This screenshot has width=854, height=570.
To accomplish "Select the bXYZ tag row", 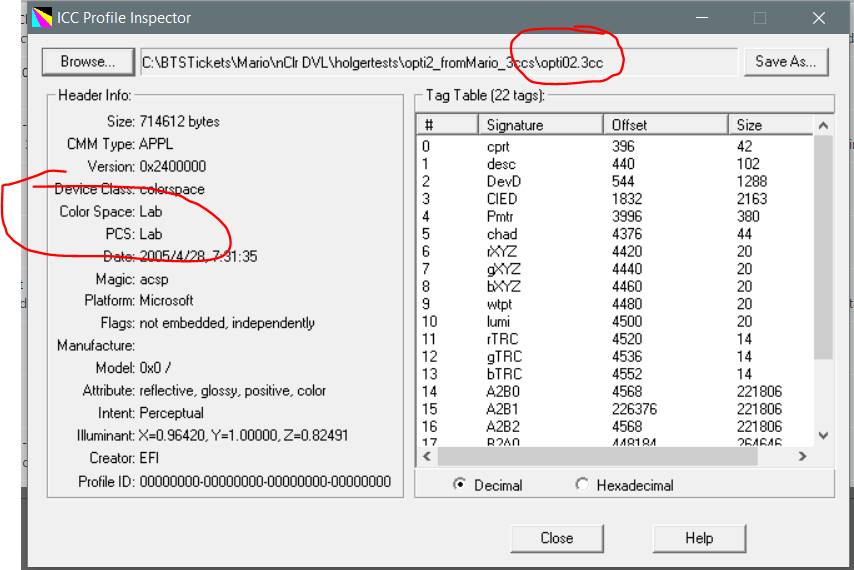I will click(615, 286).
